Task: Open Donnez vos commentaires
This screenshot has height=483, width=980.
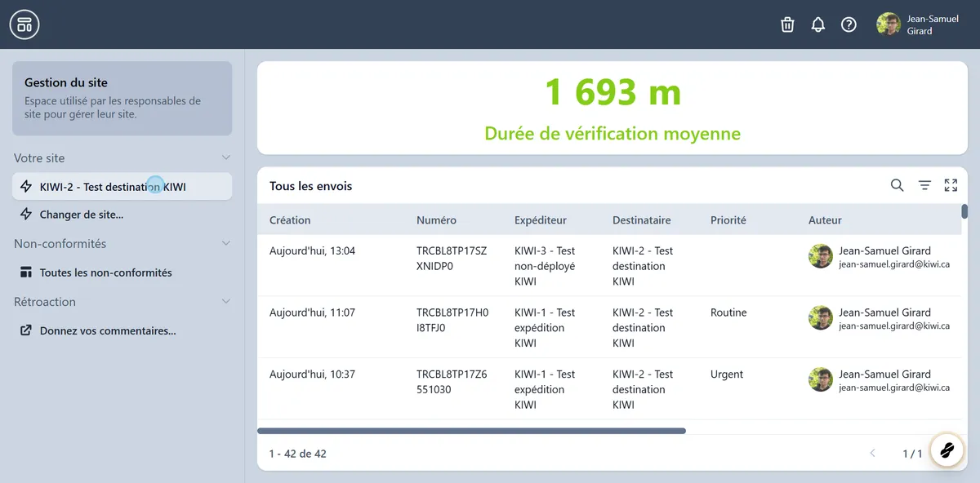Action: (106, 330)
